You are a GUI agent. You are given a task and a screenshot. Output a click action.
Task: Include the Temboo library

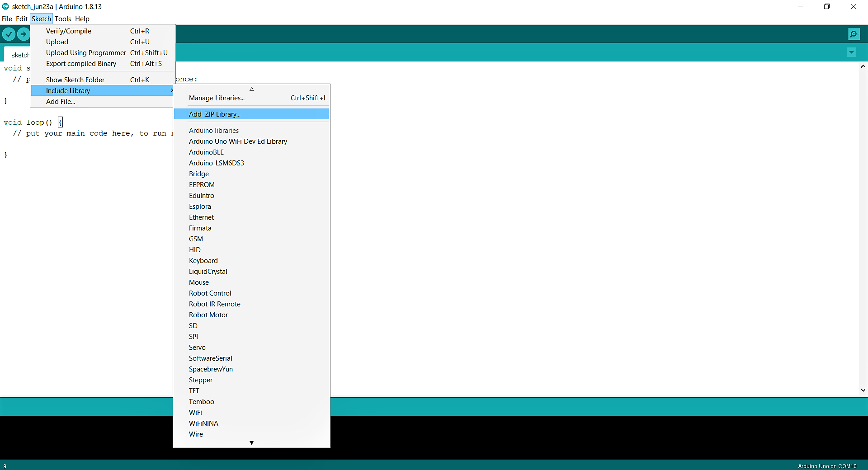click(251, 402)
